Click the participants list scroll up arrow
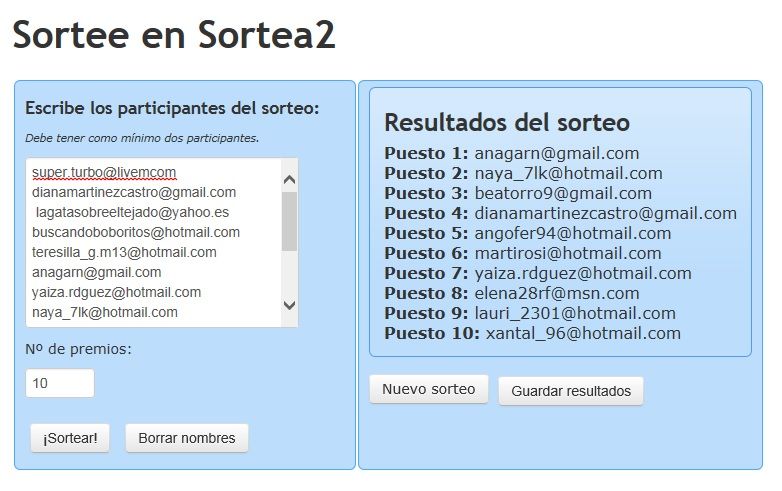782x491 pixels. [289, 179]
